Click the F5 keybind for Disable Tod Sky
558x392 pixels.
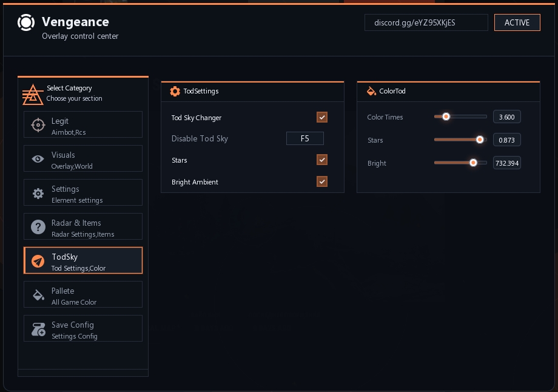pyautogui.click(x=304, y=138)
